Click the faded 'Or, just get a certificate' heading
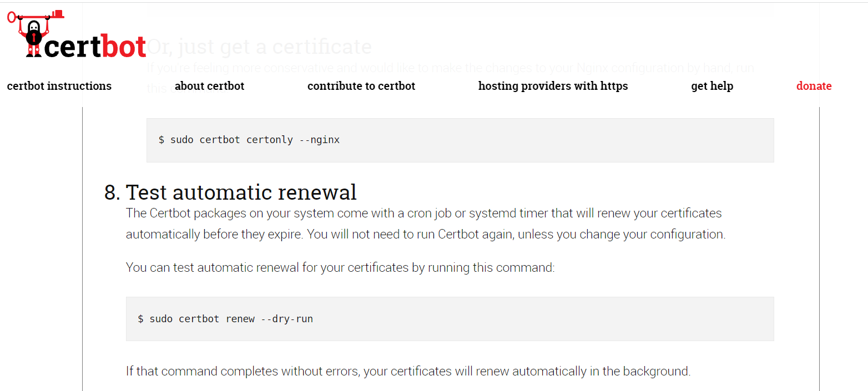868x391 pixels. pos(259,47)
